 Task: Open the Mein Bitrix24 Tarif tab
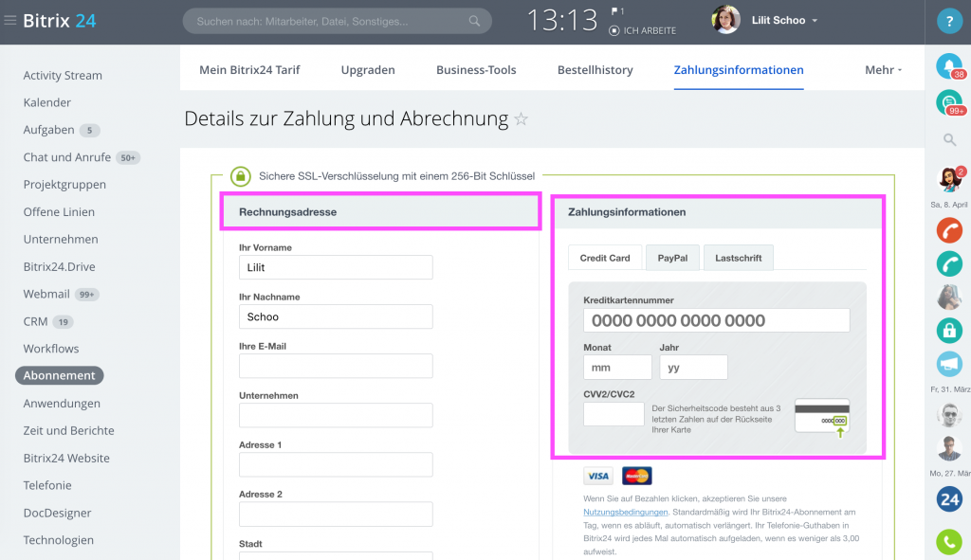249,70
